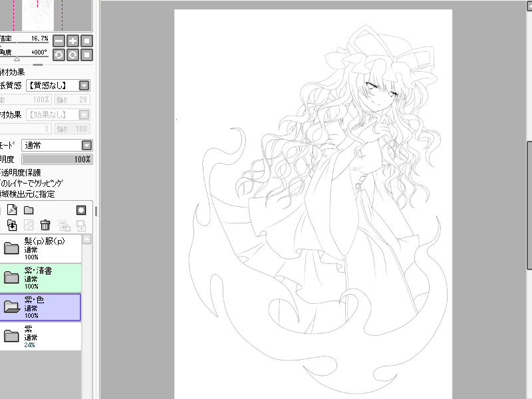The image size is (532, 399).
Task: Click effect strength 強さ 100 field
Action: pyautogui.click(x=72, y=129)
